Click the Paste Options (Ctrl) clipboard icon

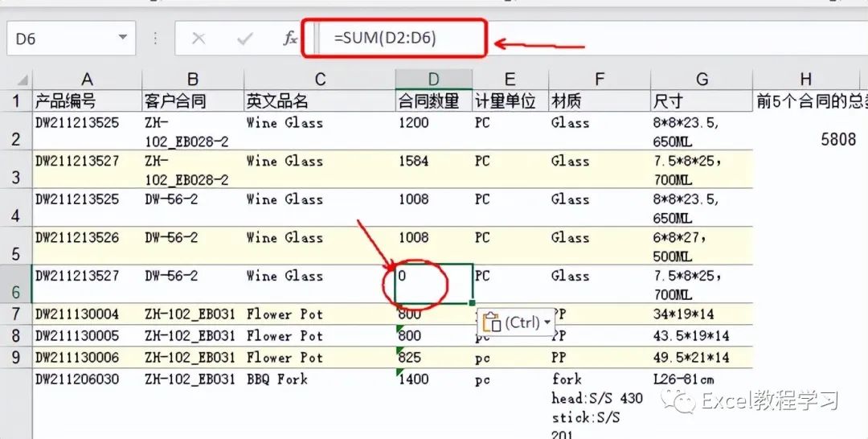[x=491, y=322]
